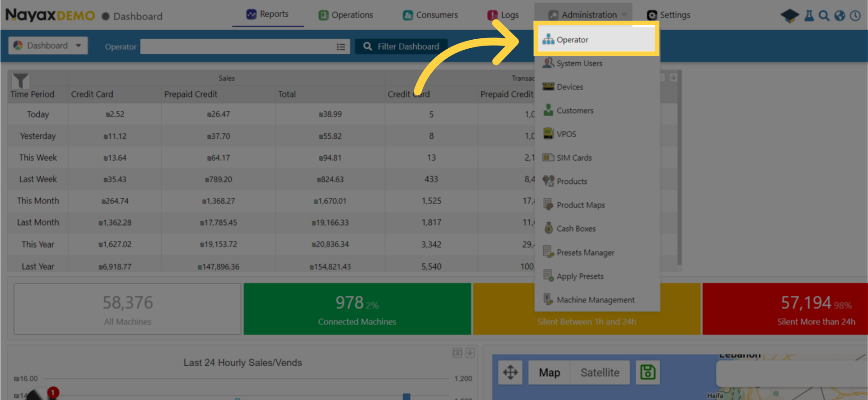
Task: Click the globe language icon
Action: [x=840, y=16]
